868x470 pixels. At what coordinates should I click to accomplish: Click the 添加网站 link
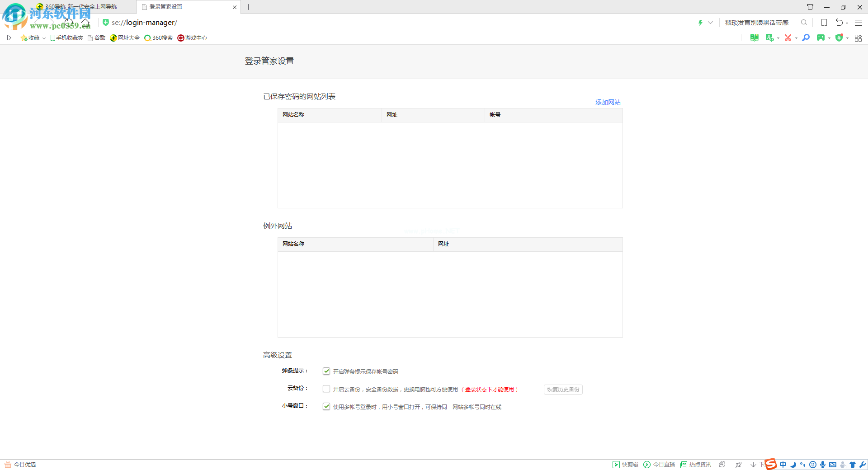(608, 102)
